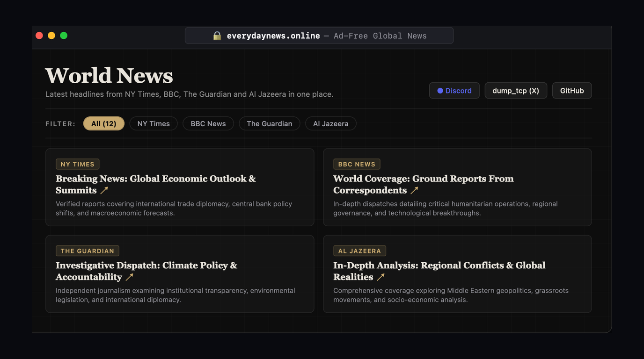Select the All (12) filter

click(104, 123)
